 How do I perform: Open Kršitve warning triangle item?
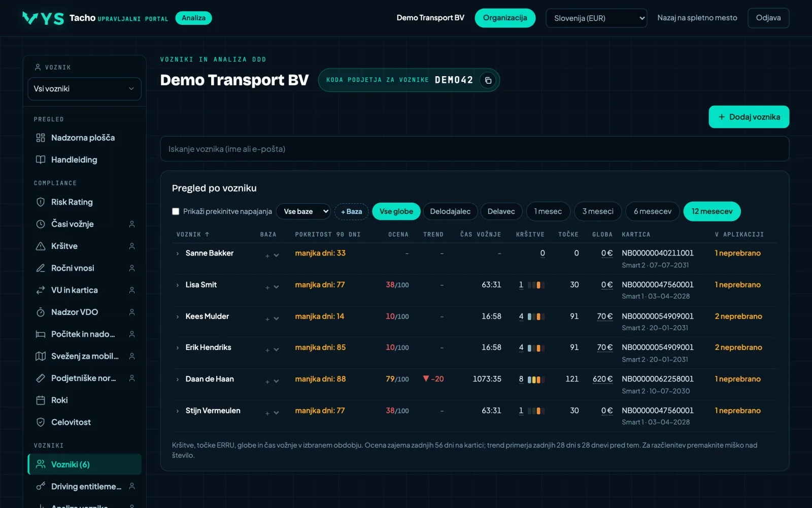click(84, 246)
